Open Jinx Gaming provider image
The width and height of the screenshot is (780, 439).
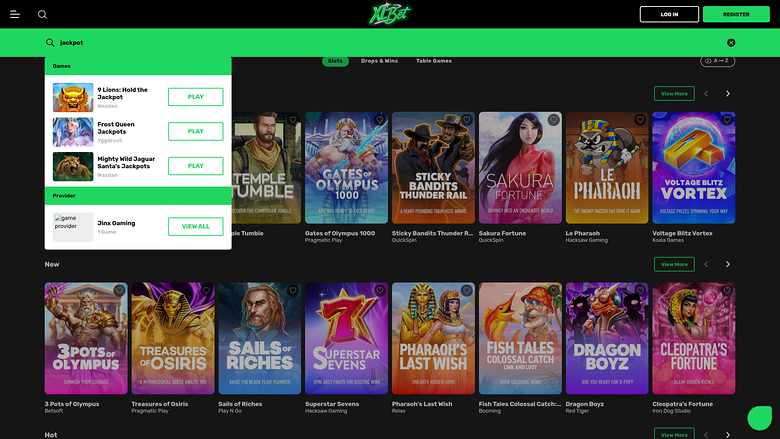pyautogui.click(x=73, y=227)
